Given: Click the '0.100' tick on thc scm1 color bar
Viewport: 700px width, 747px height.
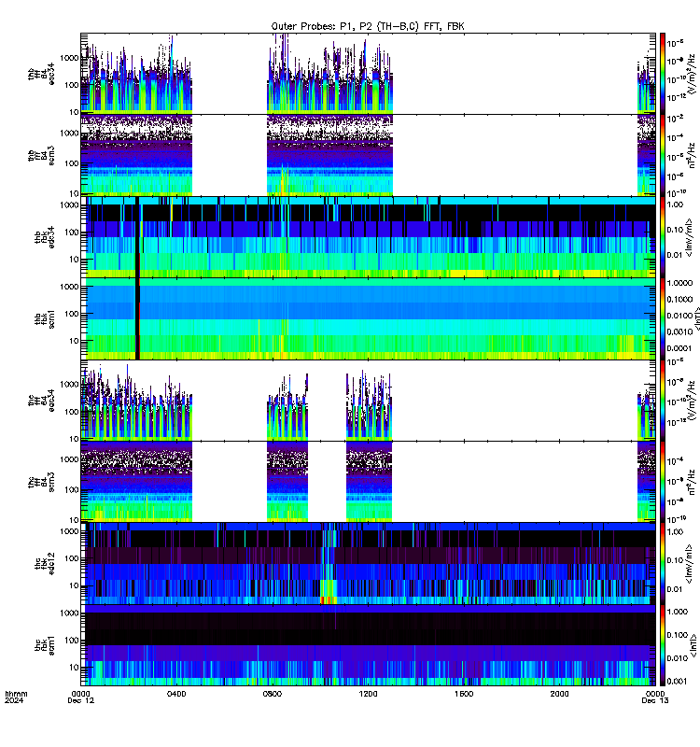Looking at the screenshot, I should (678, 635).
